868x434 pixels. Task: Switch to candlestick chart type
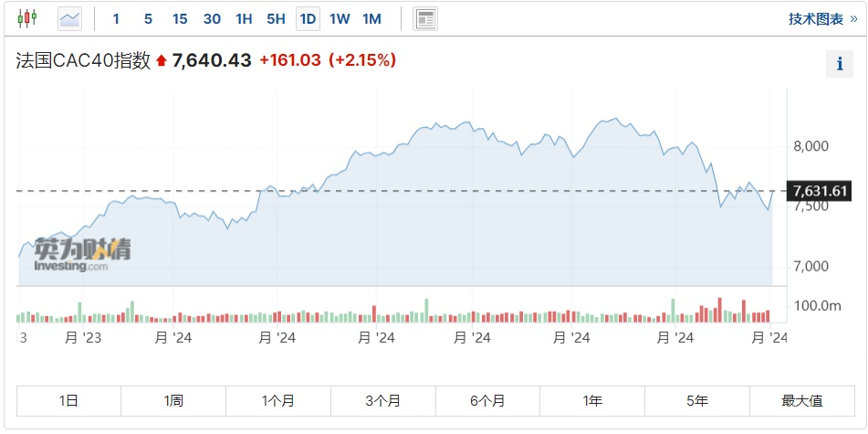coord(28,18)
